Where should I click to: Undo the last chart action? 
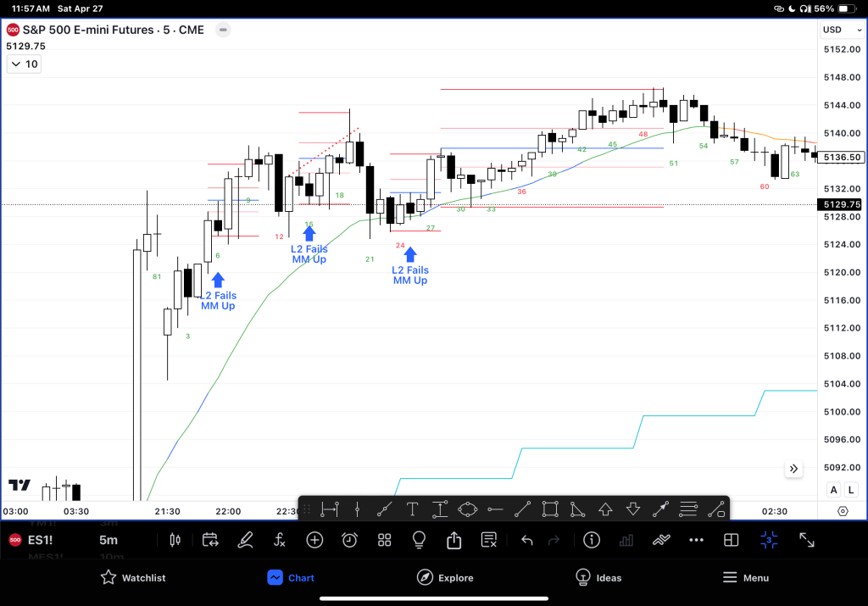pyautogui.click(x=526, y=540)
